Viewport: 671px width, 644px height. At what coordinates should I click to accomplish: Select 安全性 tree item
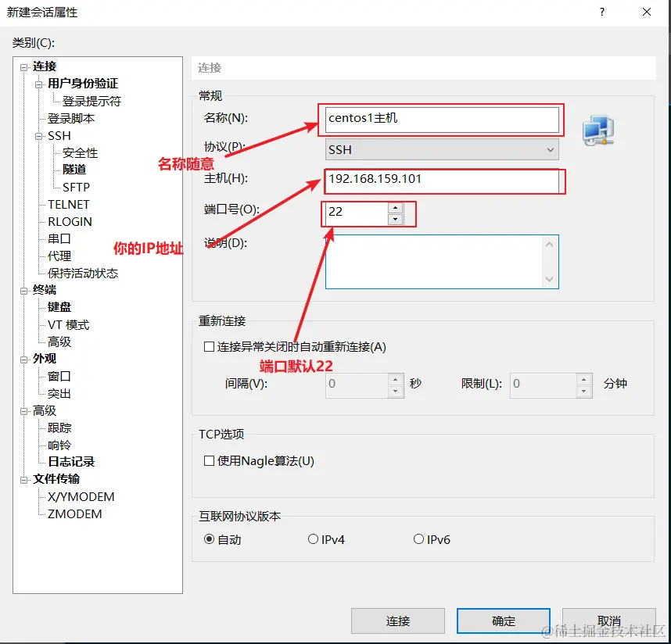[80, 153]
